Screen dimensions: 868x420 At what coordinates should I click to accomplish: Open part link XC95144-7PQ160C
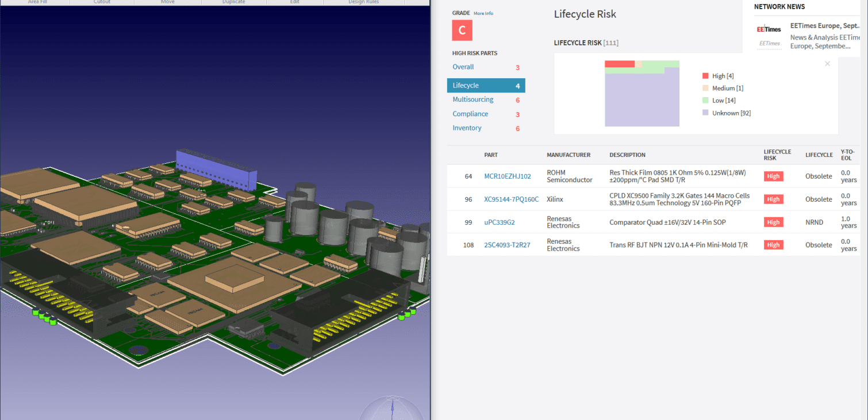point(511,199)
